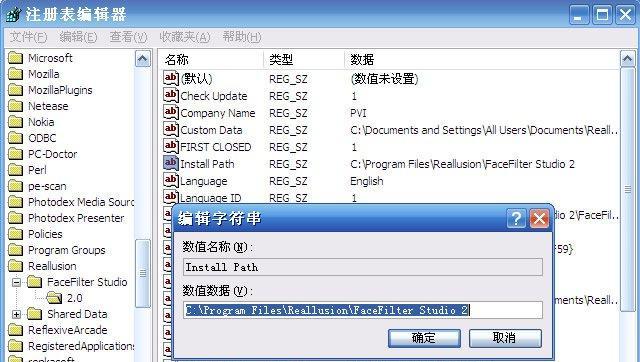Click the Install Path string value icon
640x362 pixels.
171,163
